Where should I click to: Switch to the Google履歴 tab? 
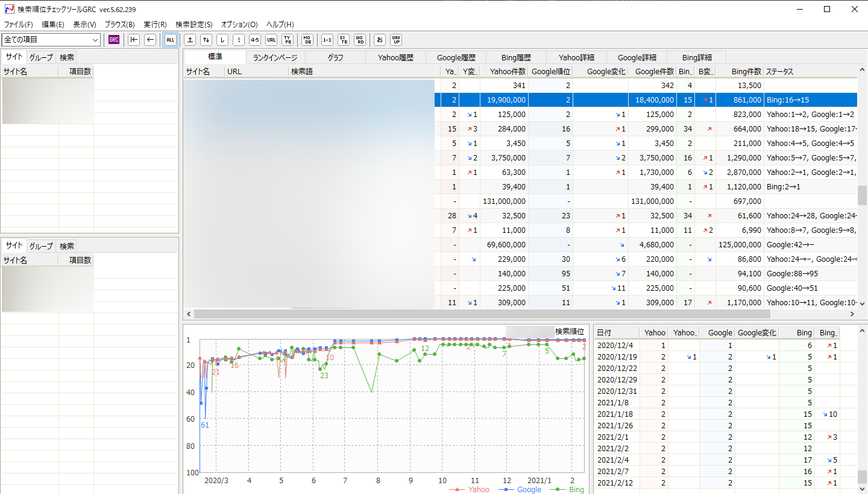pos(456,58)
